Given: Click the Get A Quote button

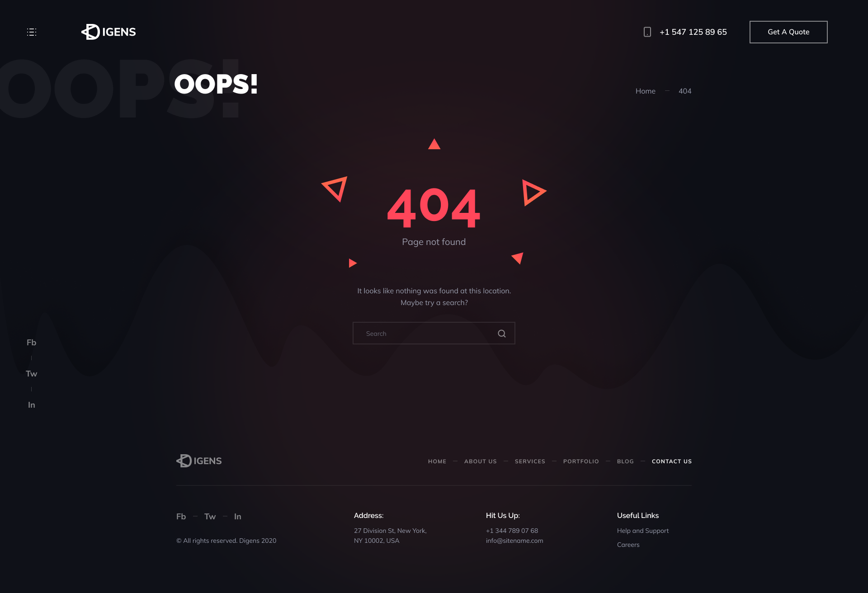Looking at the screenshot, I should point(788,32).
